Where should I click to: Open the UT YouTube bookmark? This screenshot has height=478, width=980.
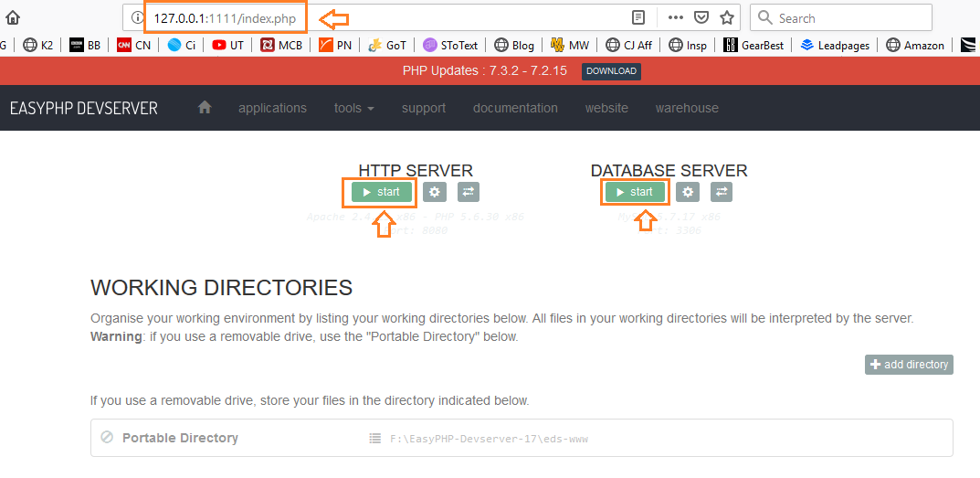(228, 45)
